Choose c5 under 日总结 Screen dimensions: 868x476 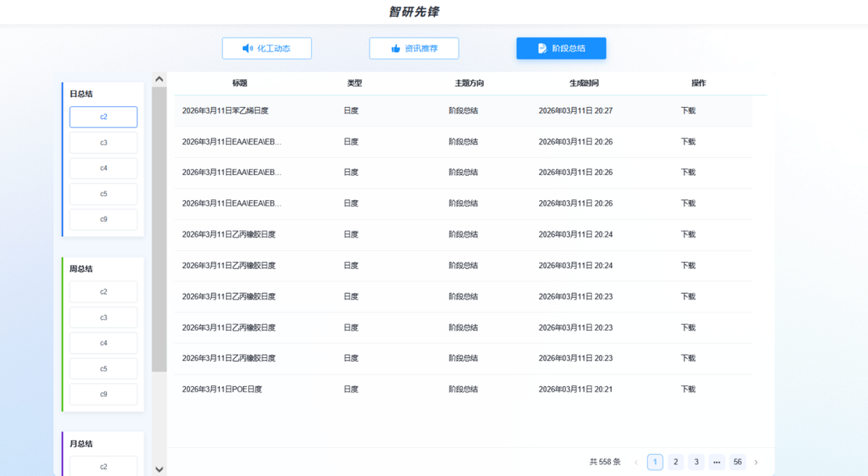[103, 194]
